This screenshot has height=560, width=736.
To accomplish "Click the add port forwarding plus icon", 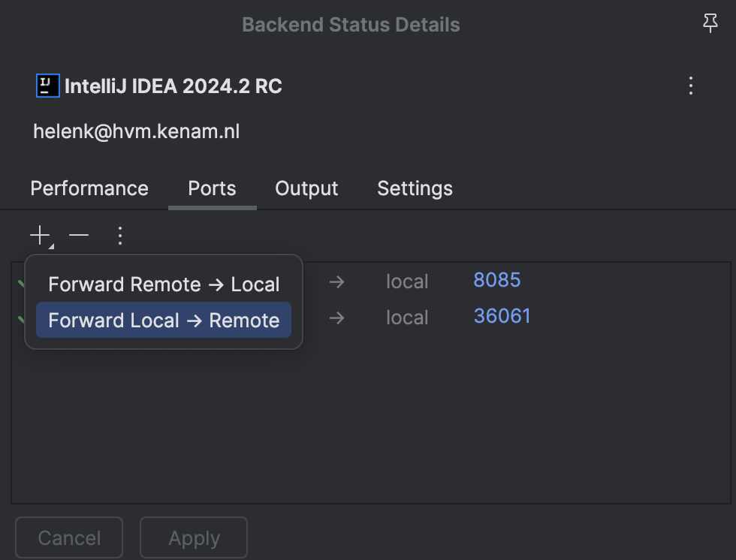I will point(40,235).
